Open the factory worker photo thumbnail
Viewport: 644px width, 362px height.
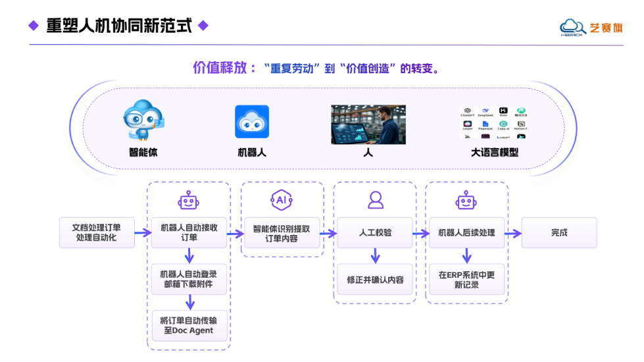(x=368, y=124)
